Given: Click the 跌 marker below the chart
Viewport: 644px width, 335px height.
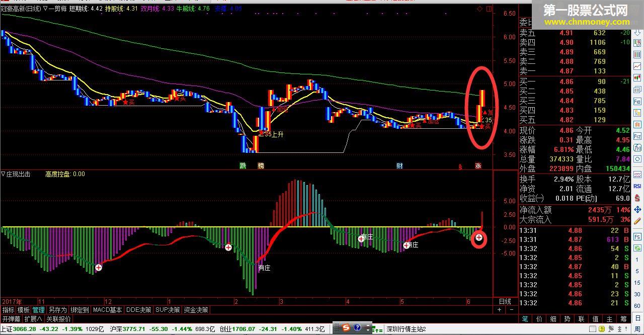Looking at the screenshot, I should coord(243,165).
